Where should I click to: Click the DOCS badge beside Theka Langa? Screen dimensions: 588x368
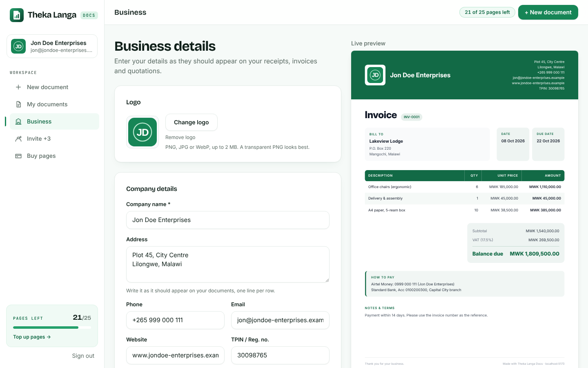click(x=89, y=16)
